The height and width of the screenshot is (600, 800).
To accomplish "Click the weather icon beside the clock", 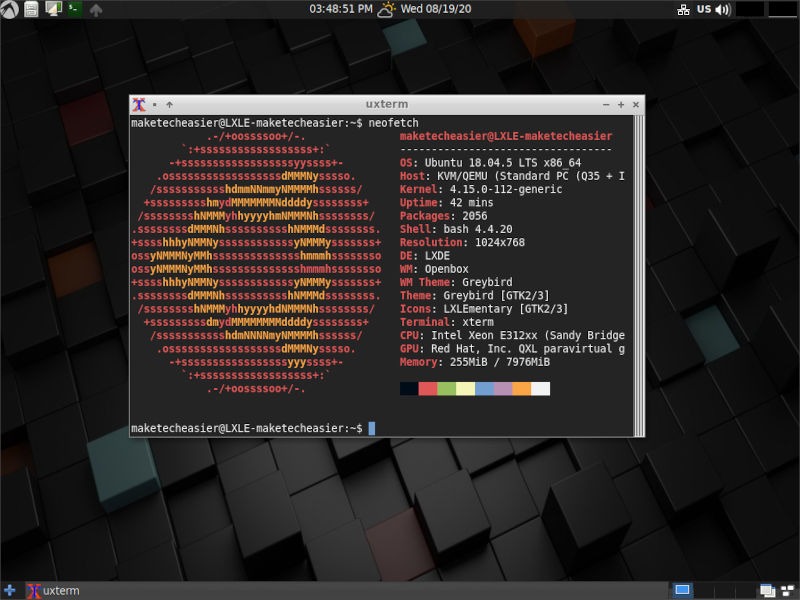I will [383, 10].
